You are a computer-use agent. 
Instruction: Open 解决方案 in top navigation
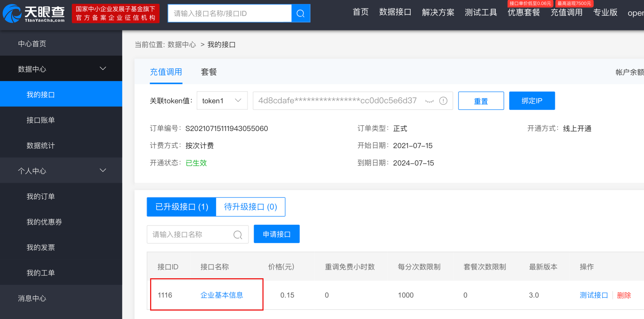[x=438, y=12]
